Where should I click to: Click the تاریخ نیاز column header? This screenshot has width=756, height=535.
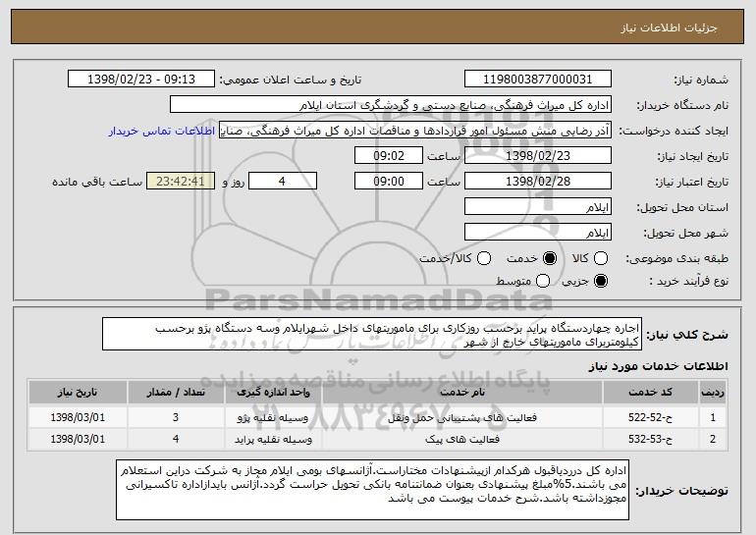(78, 392)
